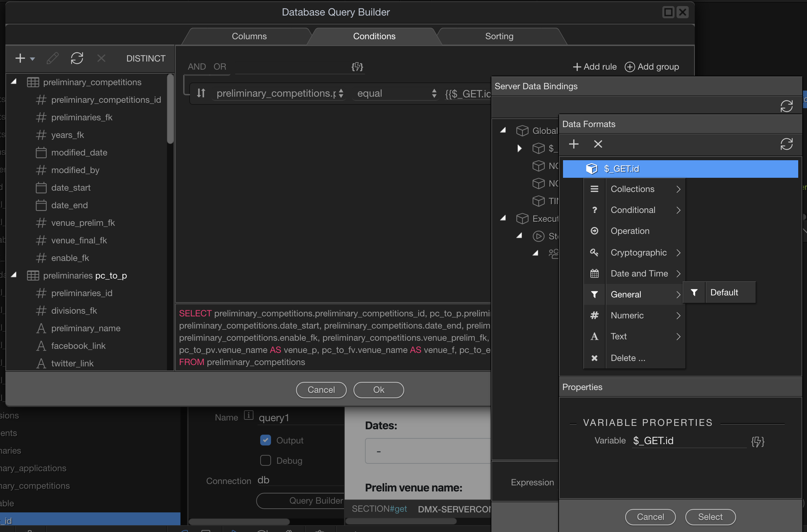The width and height of the screenshot is (807, 532).
Task: Click the Variable $_GET.id input field
Action: [689, 441]
